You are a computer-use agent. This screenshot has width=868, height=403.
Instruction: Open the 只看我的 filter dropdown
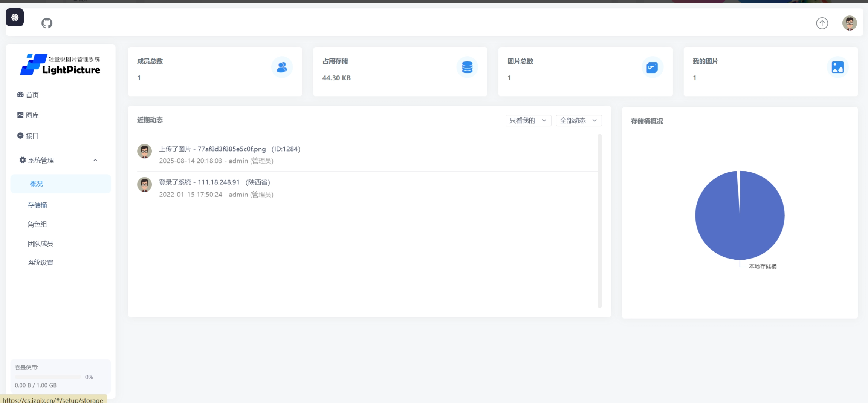(528, 121)
